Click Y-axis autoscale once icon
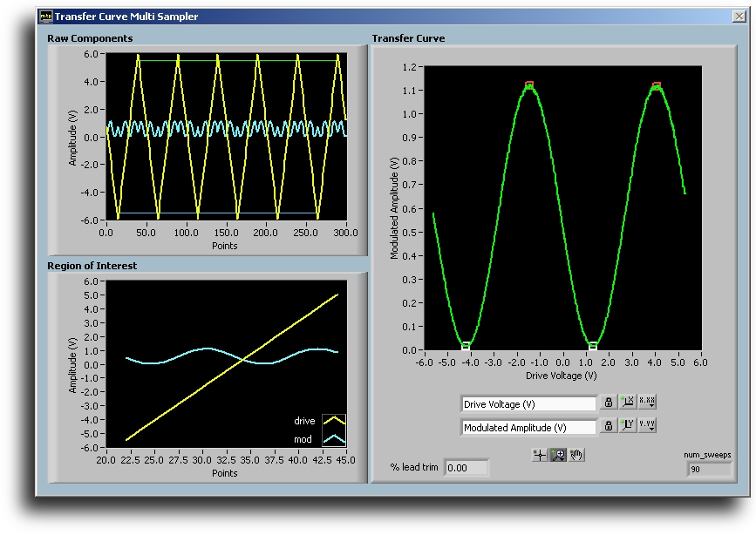The image size is (756, 535). click(627, 426)
